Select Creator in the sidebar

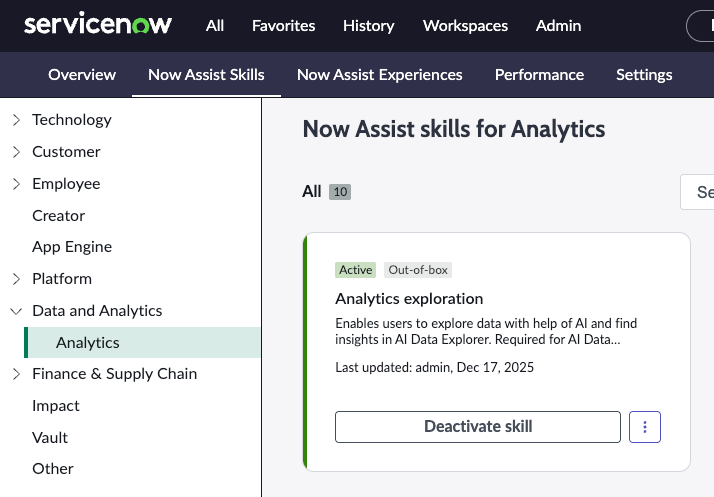58,215
